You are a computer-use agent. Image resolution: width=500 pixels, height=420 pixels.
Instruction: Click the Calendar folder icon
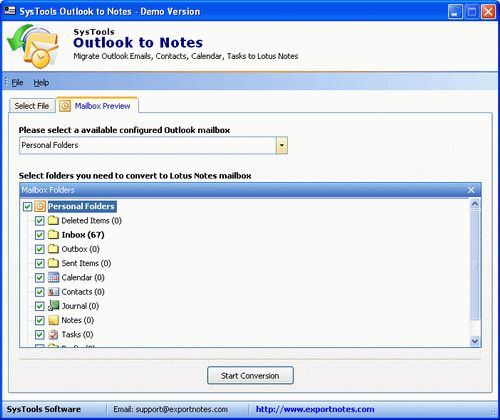pyautogui.click(x=53, y=277)
